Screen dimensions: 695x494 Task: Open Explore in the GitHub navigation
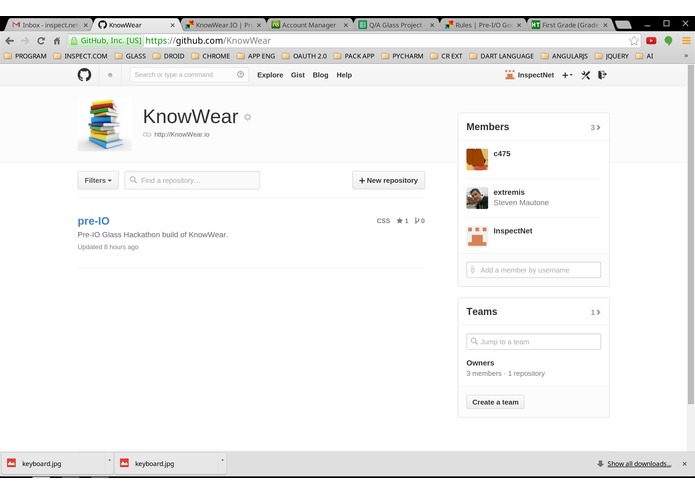(270, 75)
